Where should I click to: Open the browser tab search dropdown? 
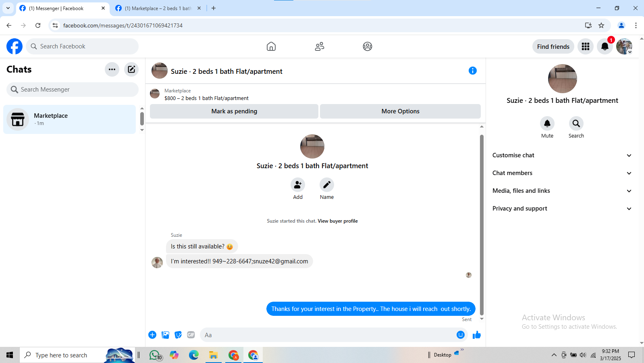coord(8,8)
